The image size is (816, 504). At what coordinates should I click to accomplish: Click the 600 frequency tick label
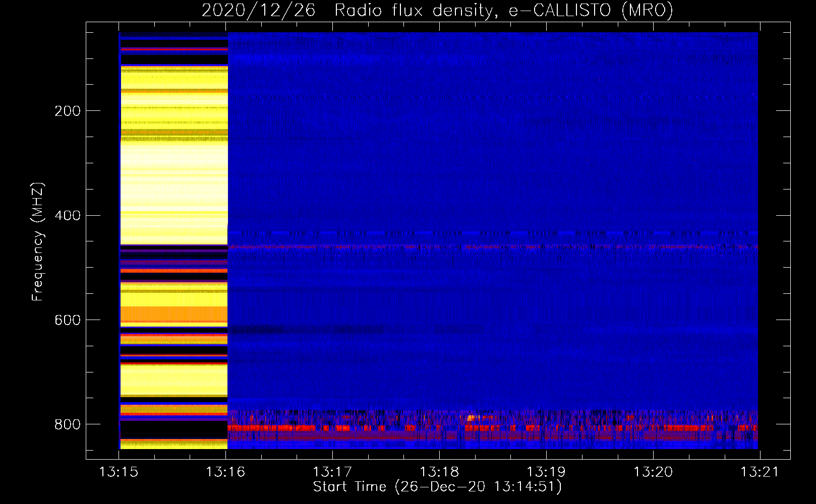tap(68, 320)
